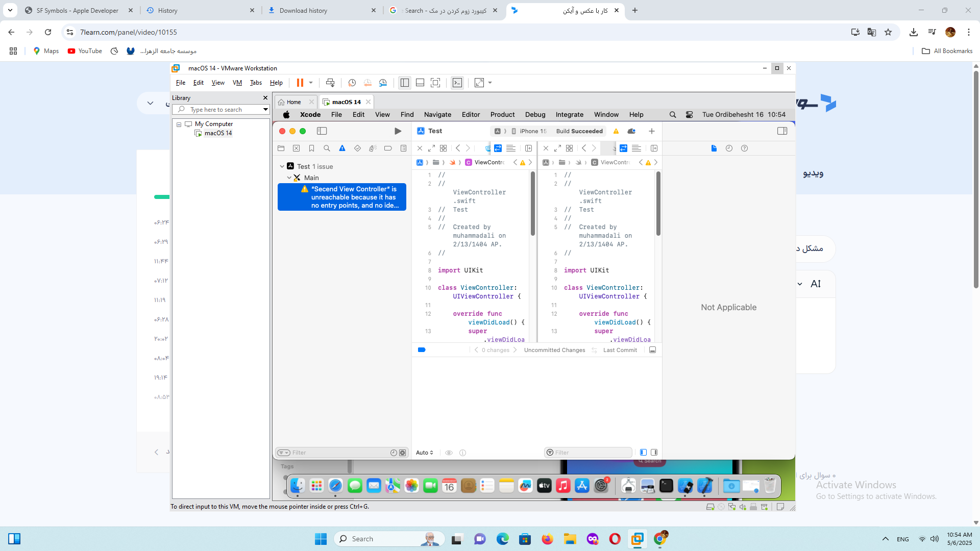
Task: Show the console pane toggle
Action: [654, 453]
